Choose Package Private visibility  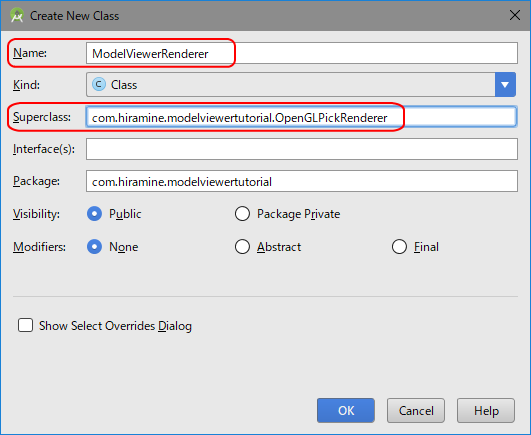pos(242,214)
